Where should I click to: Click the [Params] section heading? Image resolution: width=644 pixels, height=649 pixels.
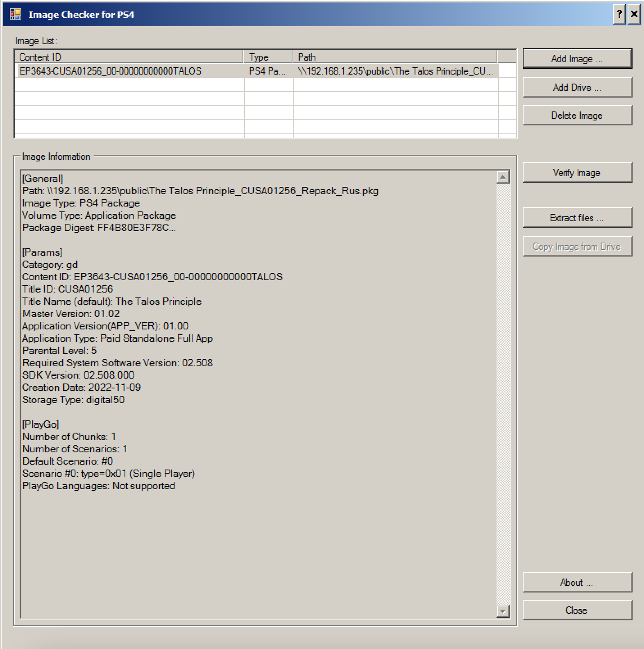coord(42,252)
